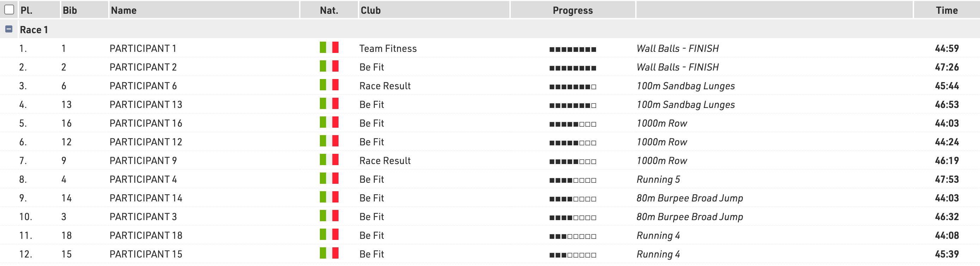Image resolution: width=980 pixels, height=266 pixels.
Task: Click the flag icon for PARTICIPANT 6
Action: pyautogui.click(x=329, y=85)
